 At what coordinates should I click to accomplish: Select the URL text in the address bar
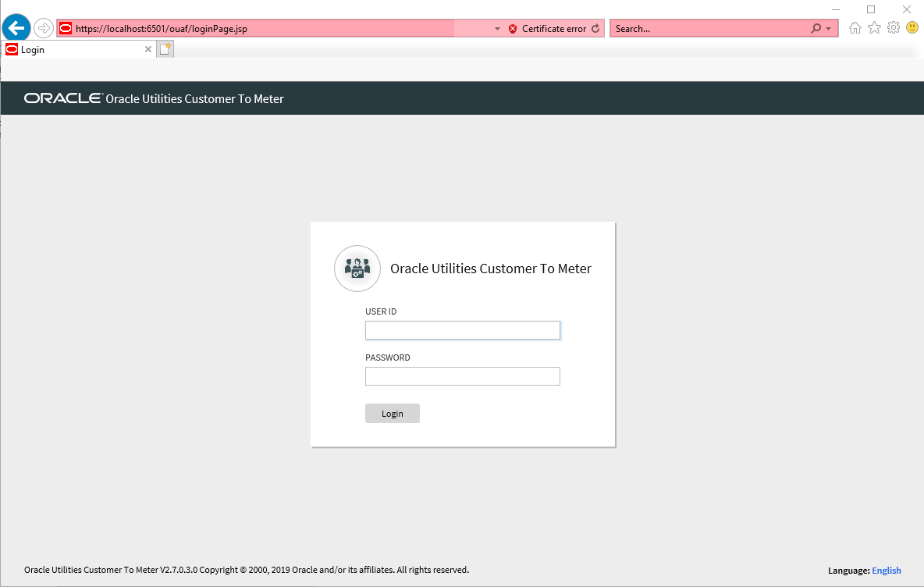[162, 29]
